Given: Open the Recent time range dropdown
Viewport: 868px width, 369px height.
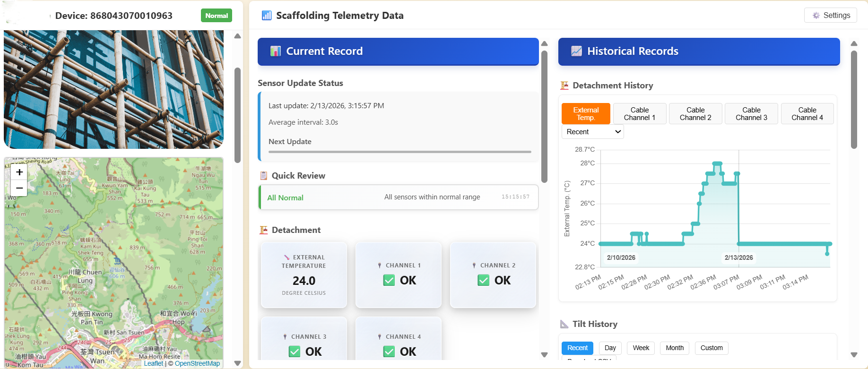Looking at the screenshot, I should (593, 132).
